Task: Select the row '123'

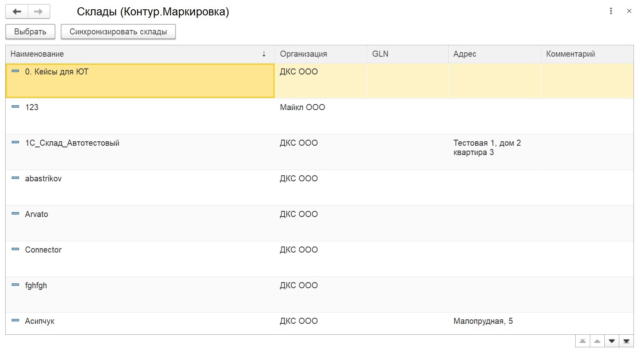Action: pyautogui.click(x=320, y=116)
